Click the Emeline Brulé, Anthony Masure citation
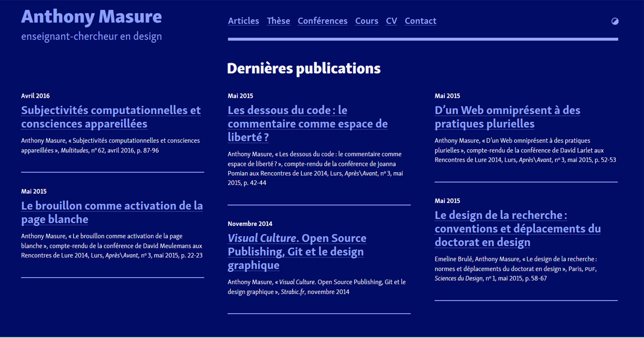644x338 pixels. click(x=516, y=269)
